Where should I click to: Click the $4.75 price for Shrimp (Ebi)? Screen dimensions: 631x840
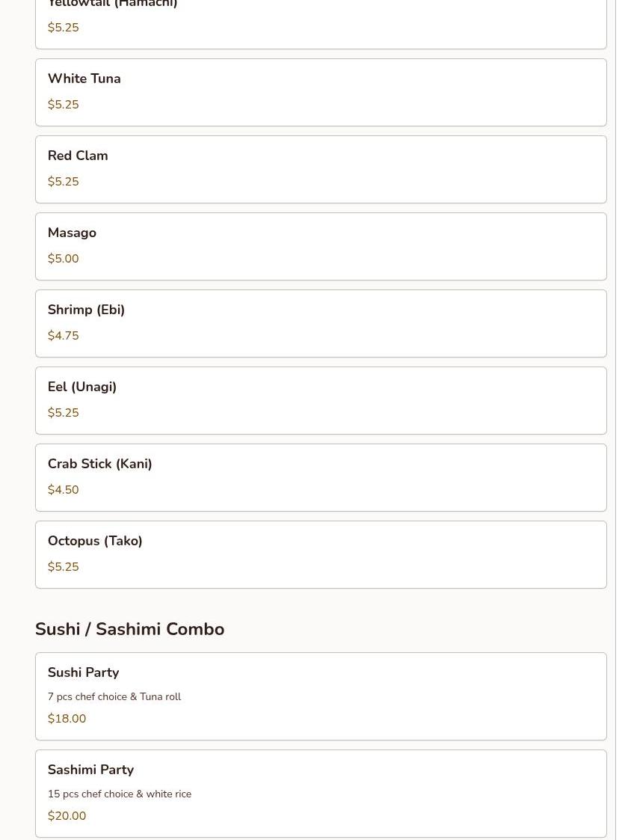[63, 336]
